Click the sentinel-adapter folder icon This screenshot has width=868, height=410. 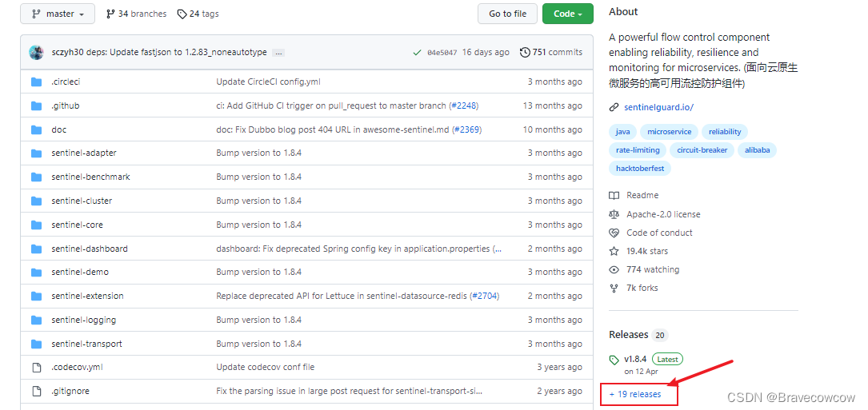point(37,153)
